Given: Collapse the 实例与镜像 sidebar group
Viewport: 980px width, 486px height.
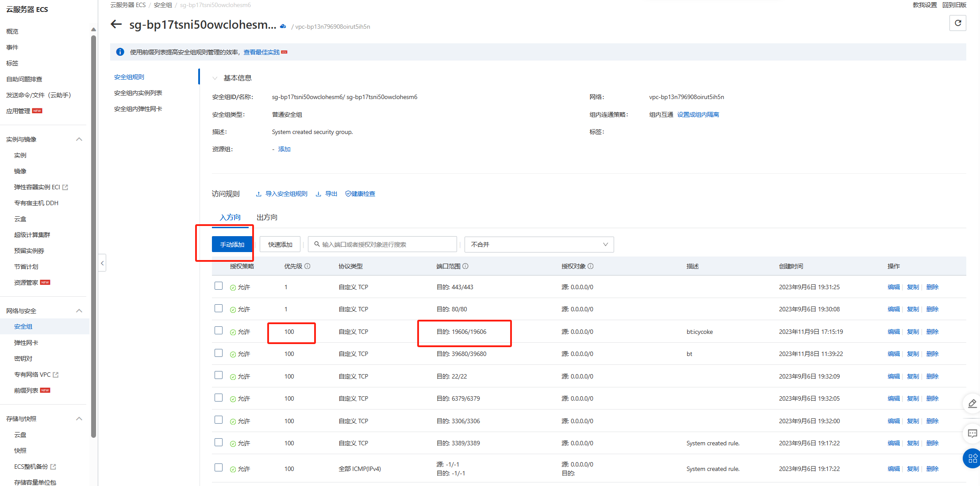Looking at the screenshot, I should point(79,139).
